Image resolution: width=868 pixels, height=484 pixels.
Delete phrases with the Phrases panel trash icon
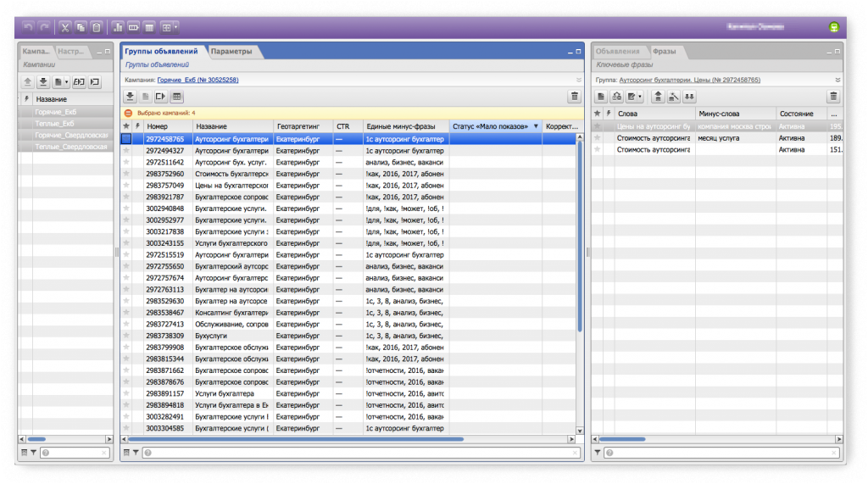pyautogui.click(x=833, y=97)
